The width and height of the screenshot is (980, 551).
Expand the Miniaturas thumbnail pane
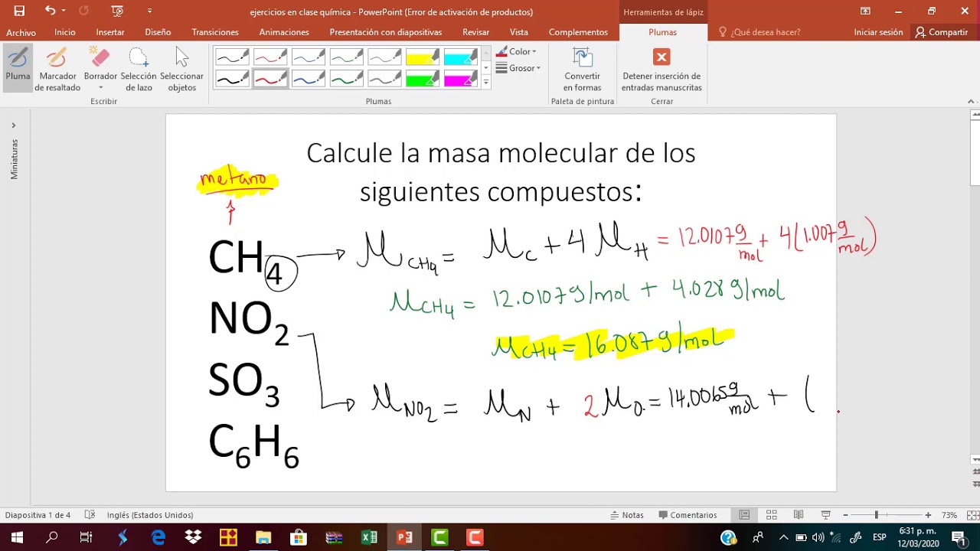13,125
